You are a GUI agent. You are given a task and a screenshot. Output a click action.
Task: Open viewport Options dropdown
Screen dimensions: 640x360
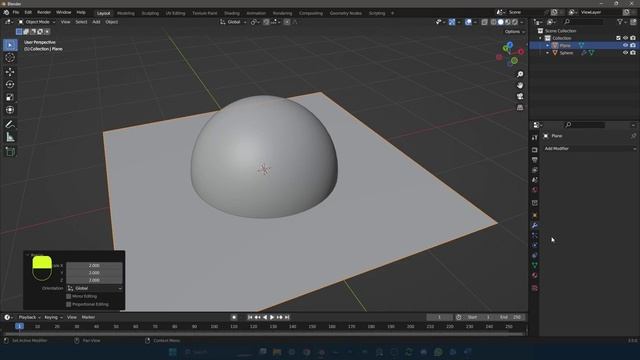(x=515, y=32)
